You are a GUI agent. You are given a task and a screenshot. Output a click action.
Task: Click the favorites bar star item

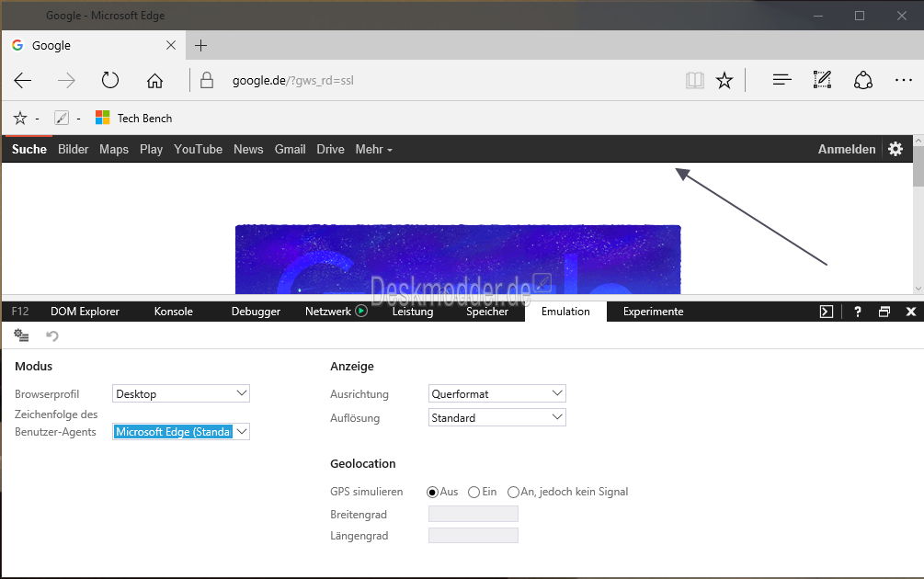pyautogui.click(x=20, y=119)
